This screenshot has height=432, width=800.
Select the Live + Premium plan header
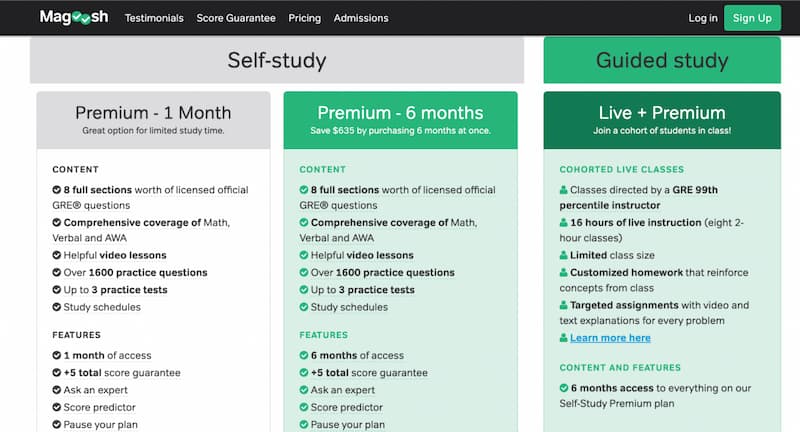[x=662, y=120]
